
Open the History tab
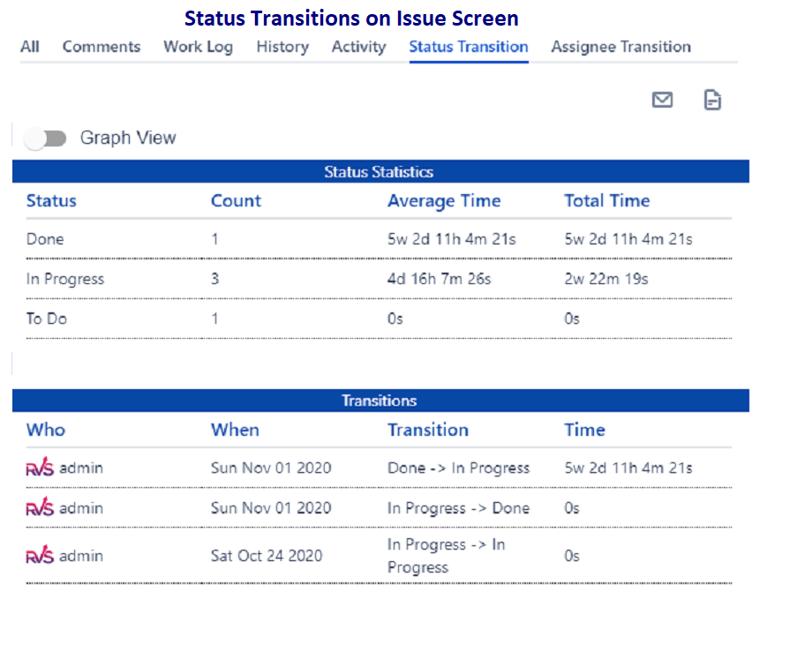(x=282, y=47)
